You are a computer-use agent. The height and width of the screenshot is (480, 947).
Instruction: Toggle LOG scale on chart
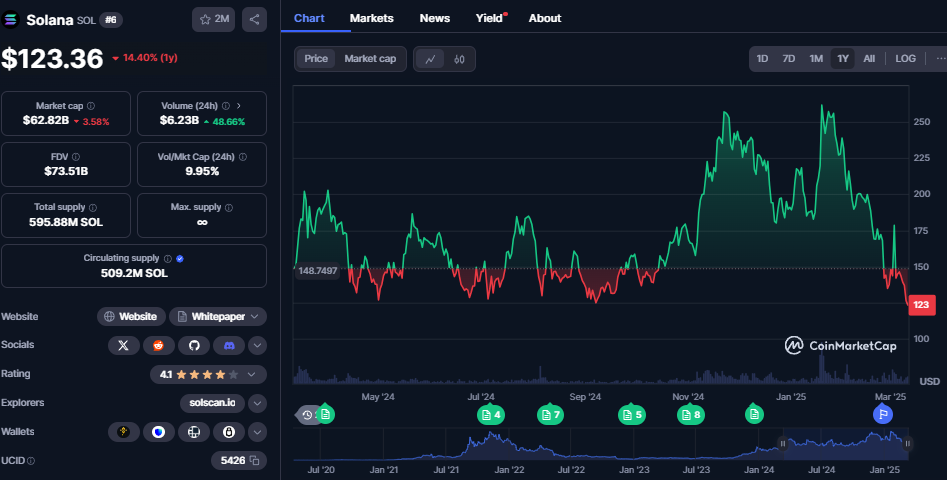click(905, 59)
